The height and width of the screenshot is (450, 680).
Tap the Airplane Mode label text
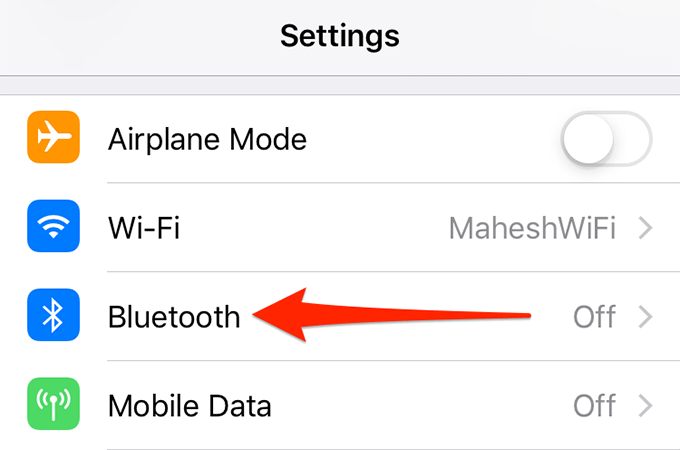207,139
